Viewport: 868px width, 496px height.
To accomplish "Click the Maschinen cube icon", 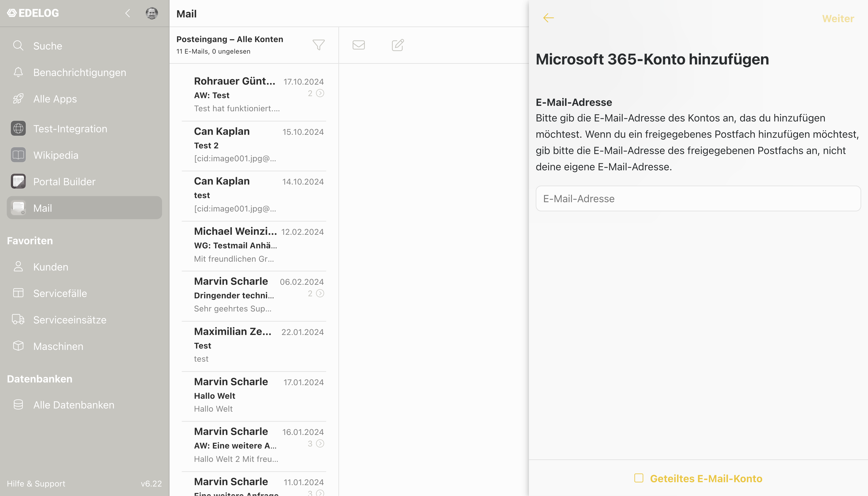I will [x=18, y=346].
